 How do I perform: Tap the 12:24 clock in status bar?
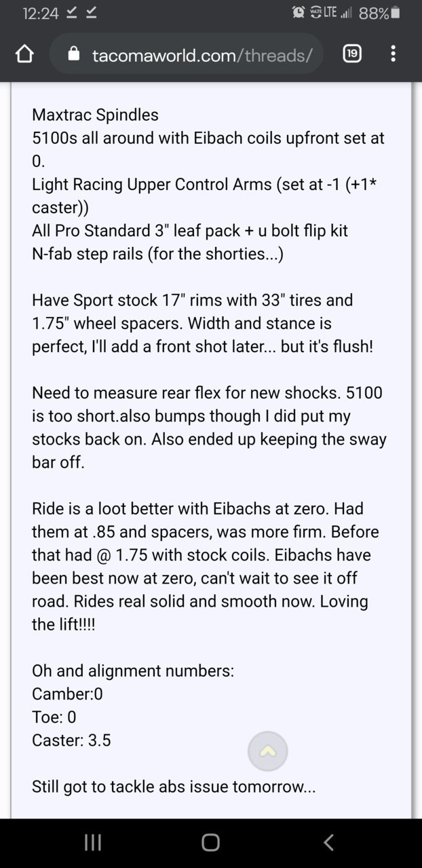pyautogui.click(x=41, y=13)
